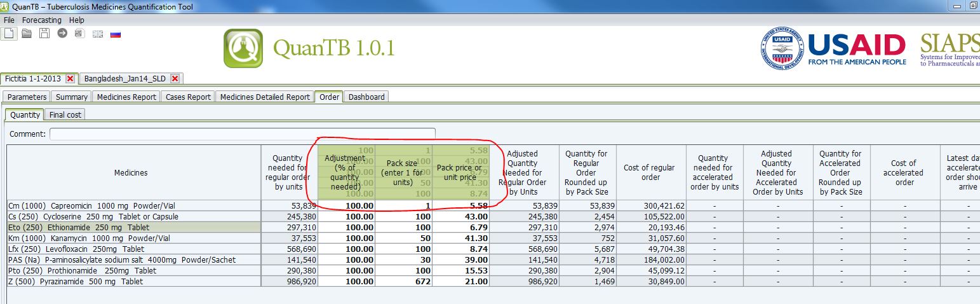The image size is (980, 304).
Task: Click Pyrazinamide quantity needed 986,920
Action: [289, 281]
